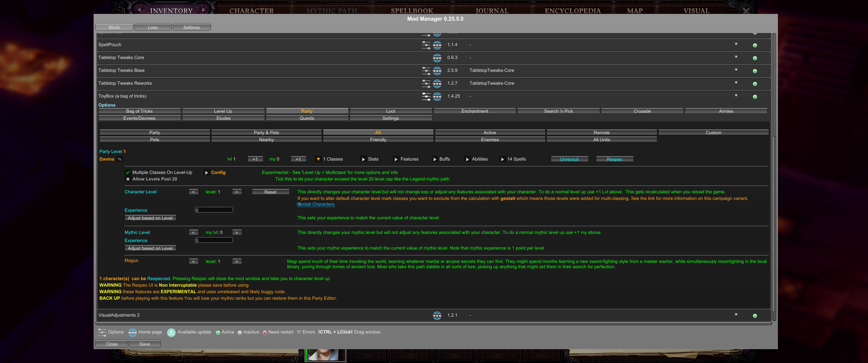
Task: Open VisualAdjustments 2 home page globe
Action: point(437,316)
